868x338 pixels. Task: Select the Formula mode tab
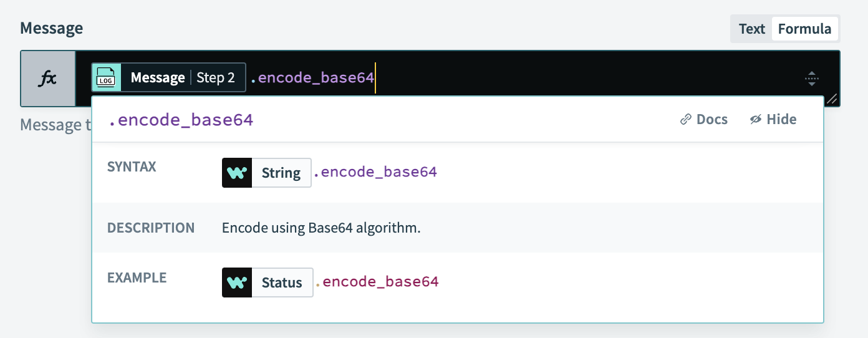coord(804,29)
